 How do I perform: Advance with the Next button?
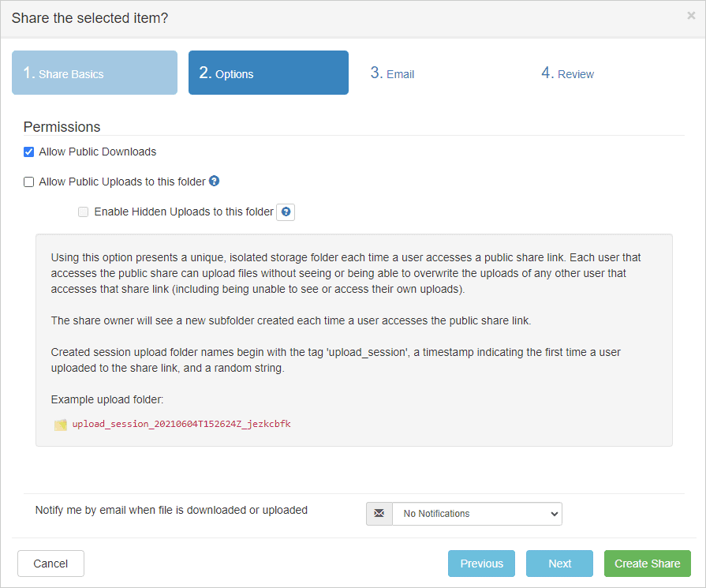tap(560, 564)
